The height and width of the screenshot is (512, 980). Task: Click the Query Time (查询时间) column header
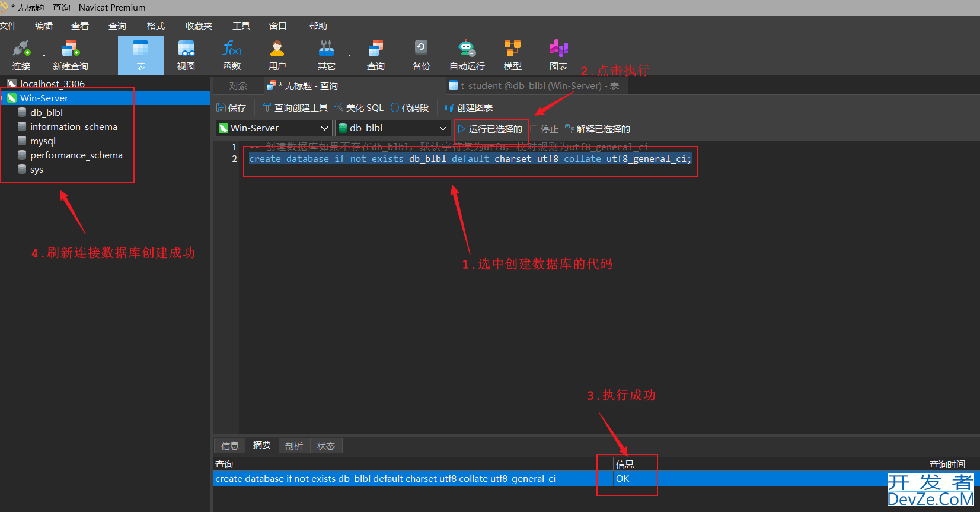953,464
